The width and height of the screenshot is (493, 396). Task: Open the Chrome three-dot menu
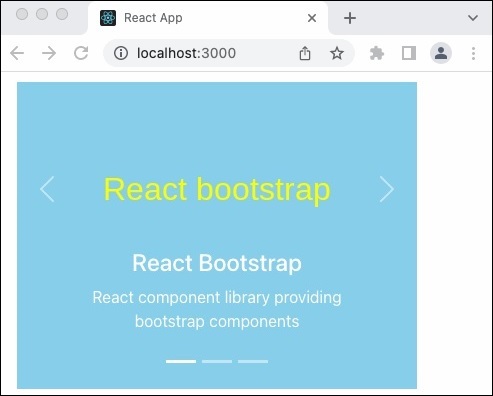473,53
